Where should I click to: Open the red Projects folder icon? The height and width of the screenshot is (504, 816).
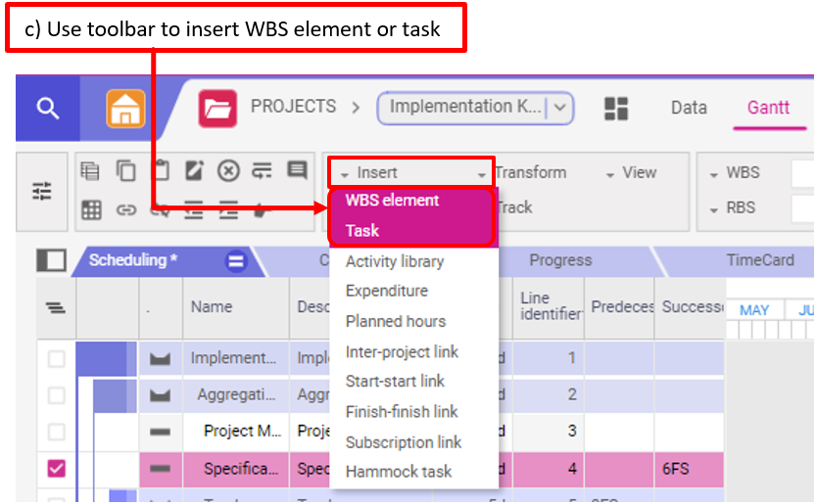[x=217, y=108]
